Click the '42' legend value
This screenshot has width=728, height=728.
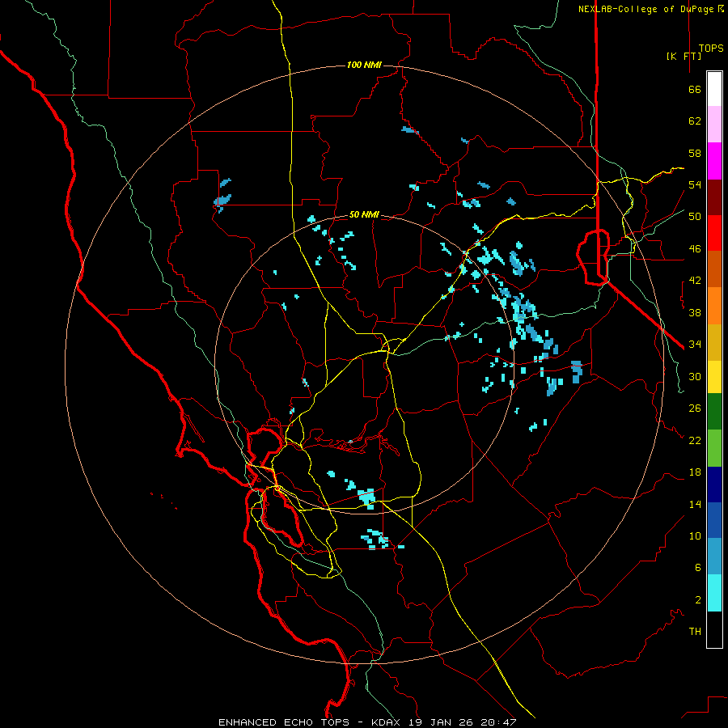pyautogui.click(x=695, y=281)
